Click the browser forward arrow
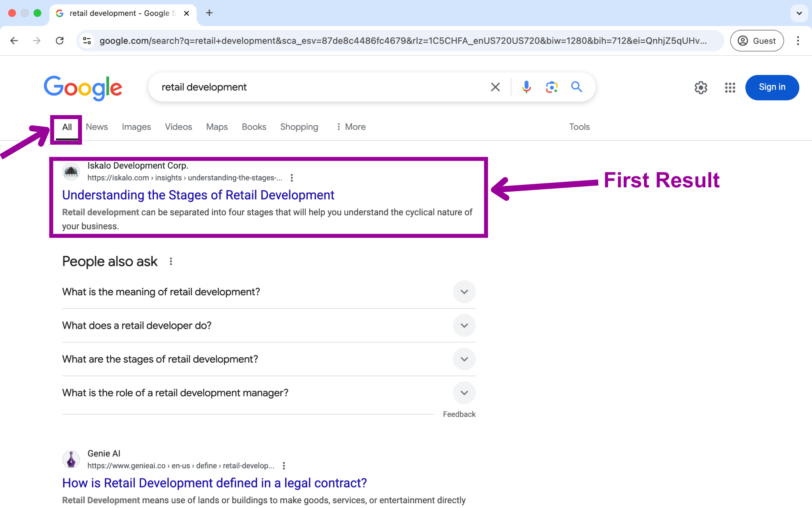 point(36,40)
